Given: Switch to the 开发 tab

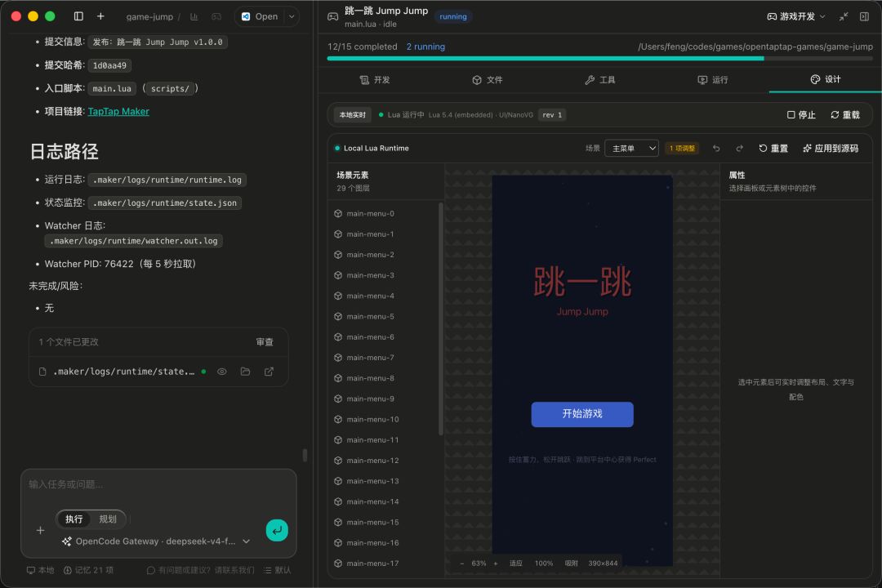Looking at the screenshot, I should tap(375, 80).
